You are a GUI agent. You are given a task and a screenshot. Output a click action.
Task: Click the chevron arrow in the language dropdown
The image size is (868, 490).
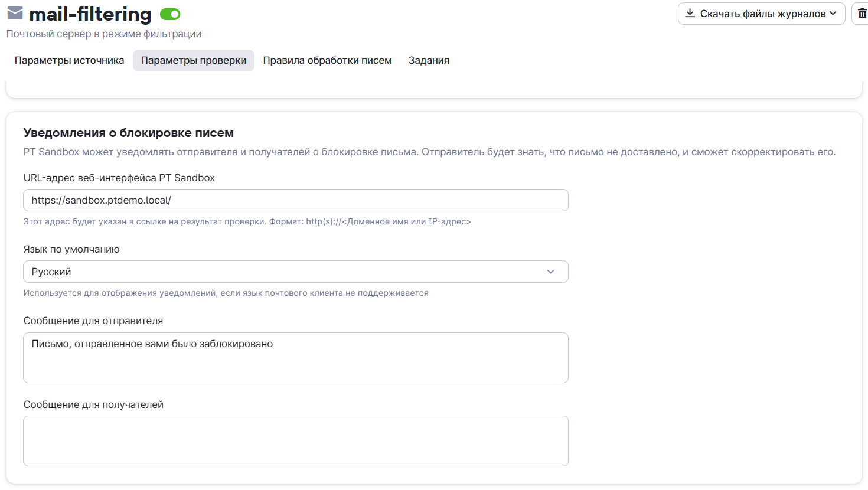[550, 272]
